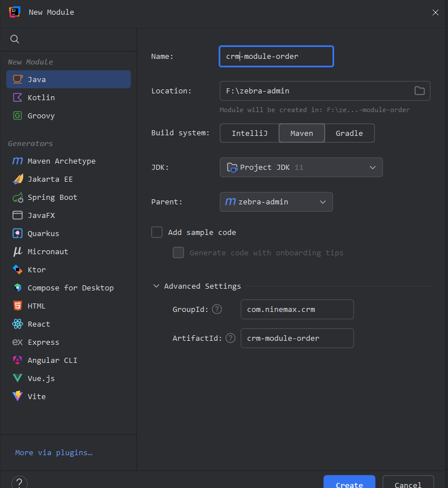Close the New Module dialog
The height and width of the screenshot is (488, 448).
click(435, 12)
